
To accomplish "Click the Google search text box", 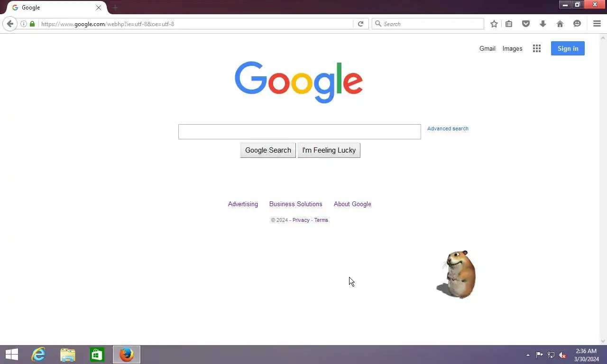I will 300,132.
